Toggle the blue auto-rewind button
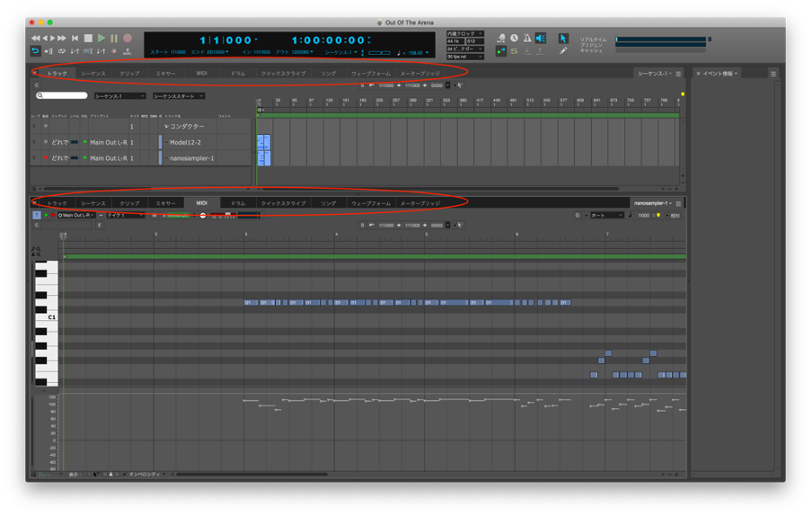 35,50
